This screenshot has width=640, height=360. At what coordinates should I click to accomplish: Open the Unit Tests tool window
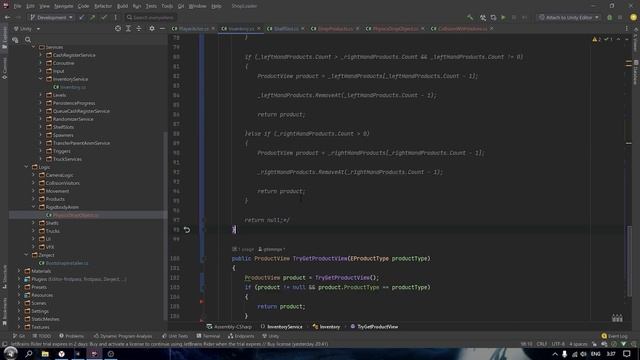(175, 336)
